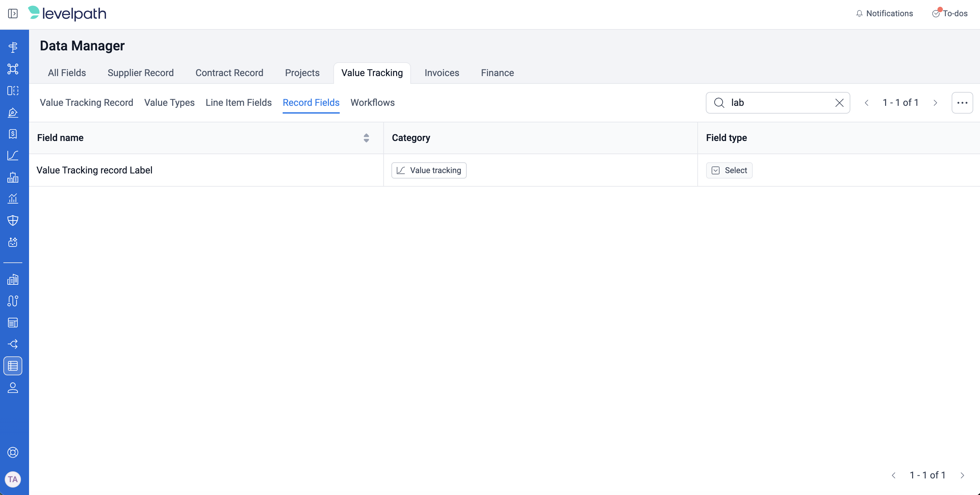Open the three-dots more options menu
The image size is (980, 495).
click(962, 103)
